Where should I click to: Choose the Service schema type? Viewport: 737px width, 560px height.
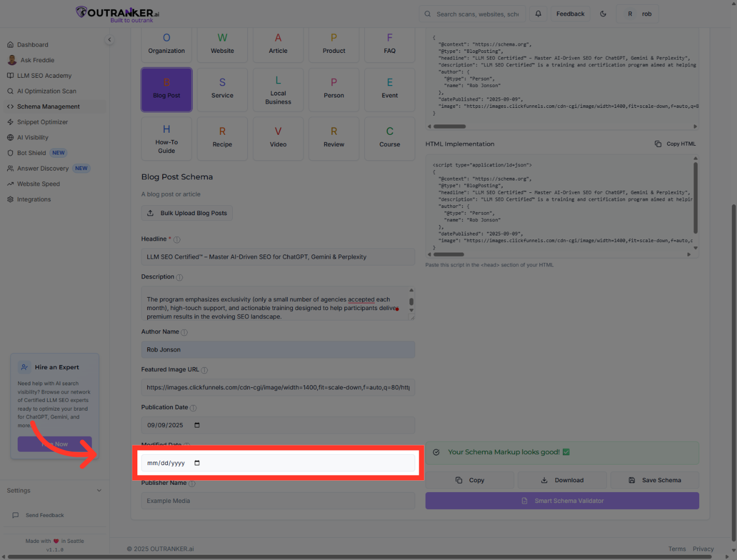[x=222, y=90]
